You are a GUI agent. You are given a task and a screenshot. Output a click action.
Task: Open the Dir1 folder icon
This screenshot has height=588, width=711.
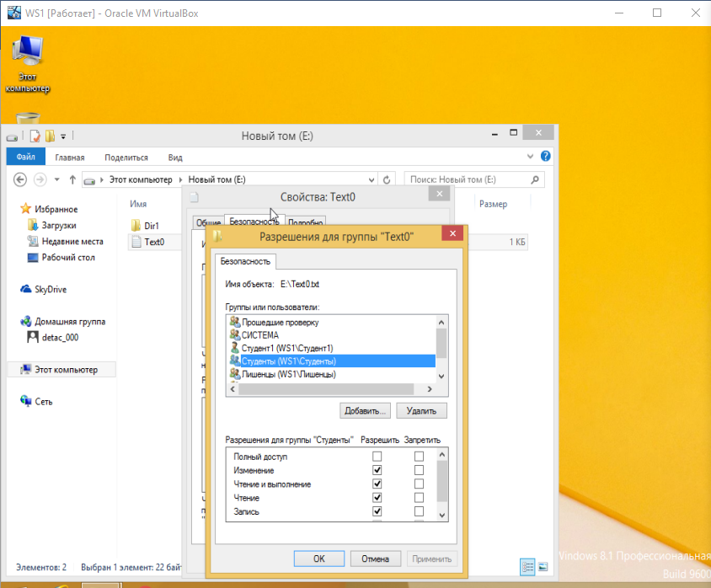(x=136, y=226)
